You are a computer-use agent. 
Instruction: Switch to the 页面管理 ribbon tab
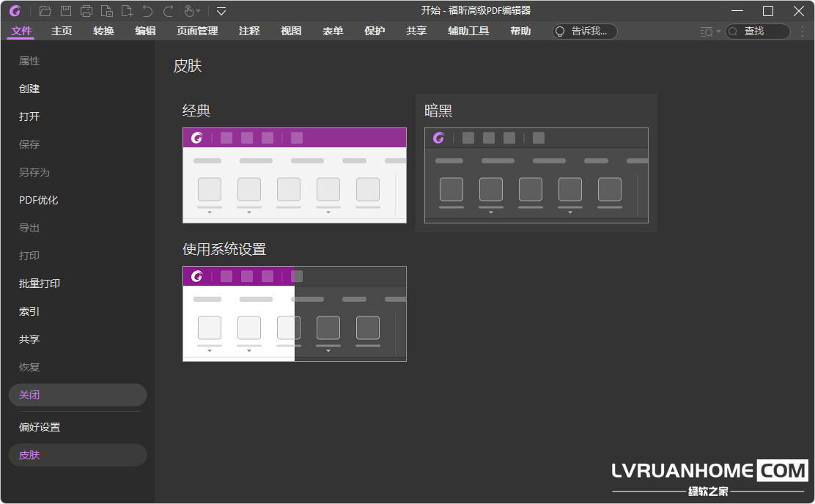click(x=197, y=31)
